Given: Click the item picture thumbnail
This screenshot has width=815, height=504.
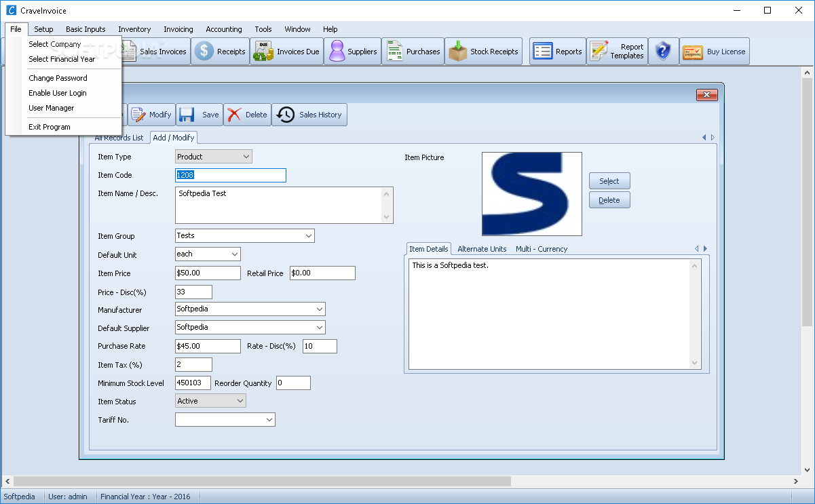Looking at the screenshot, I should [x=532, y=194].
